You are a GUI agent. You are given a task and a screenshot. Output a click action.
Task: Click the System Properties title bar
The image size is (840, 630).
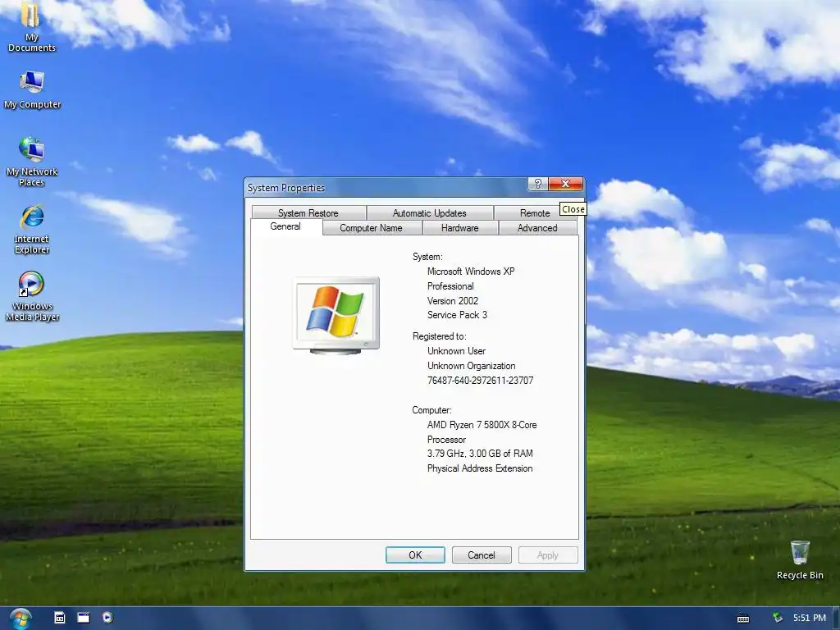pos(386,188)
